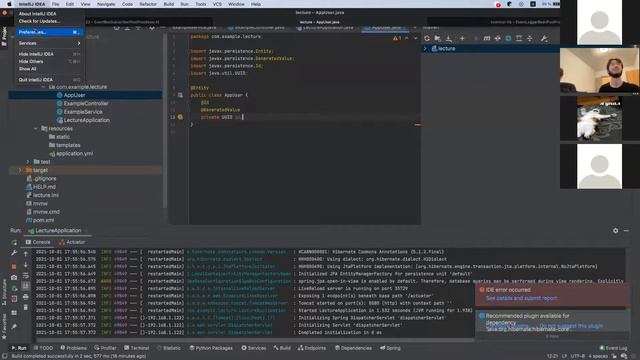Click Download Sources Maven icon
The height and width of the screenshot is (360, 640).
pyautogui.click(x=449, y=38)
